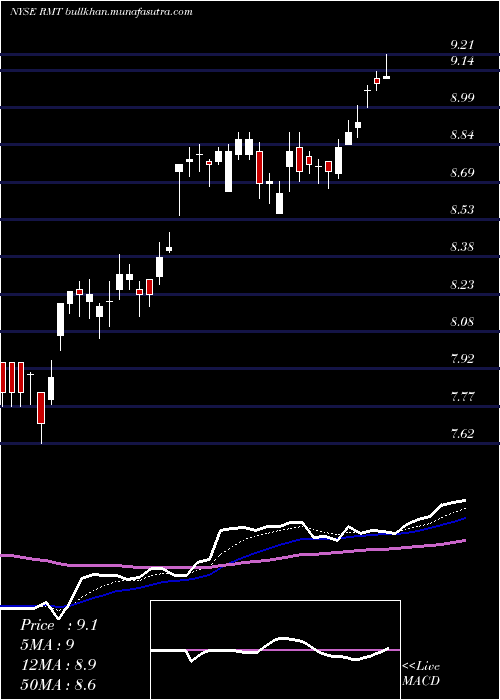Click the 8.08 price level label
Viewport: 500px width, 700px height.
pyautogui.click(x=462, y=321)
